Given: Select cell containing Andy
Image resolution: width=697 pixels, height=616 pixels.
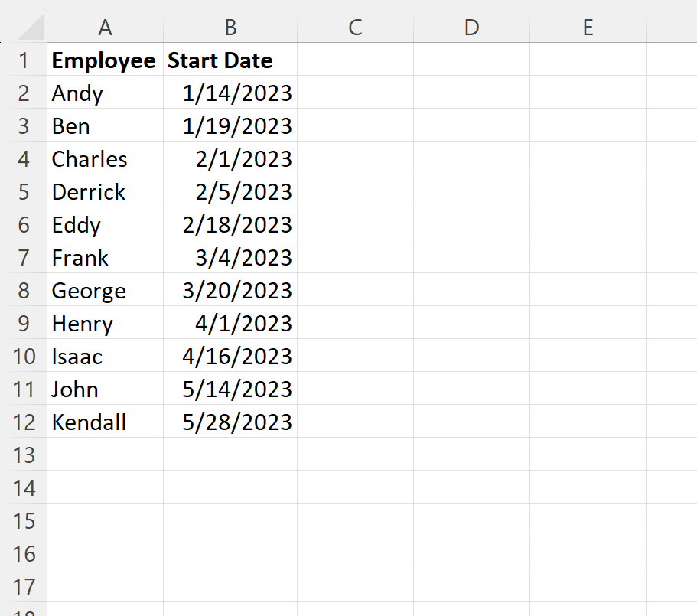Looking at the screenshot, I should (x=106, y=93).
